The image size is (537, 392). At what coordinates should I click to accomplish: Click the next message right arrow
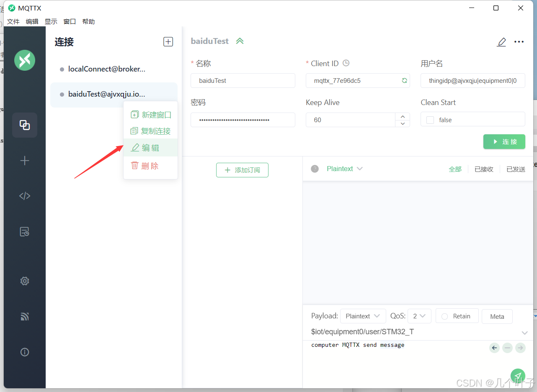click(520, 348)
